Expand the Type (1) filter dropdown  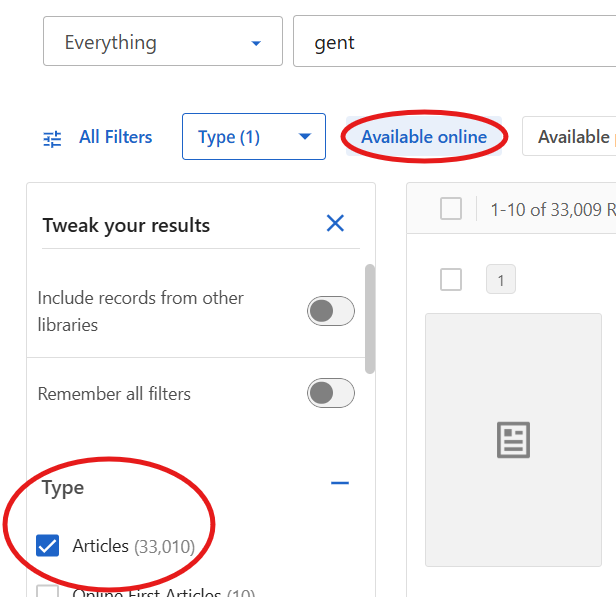[x=254, y=137]
